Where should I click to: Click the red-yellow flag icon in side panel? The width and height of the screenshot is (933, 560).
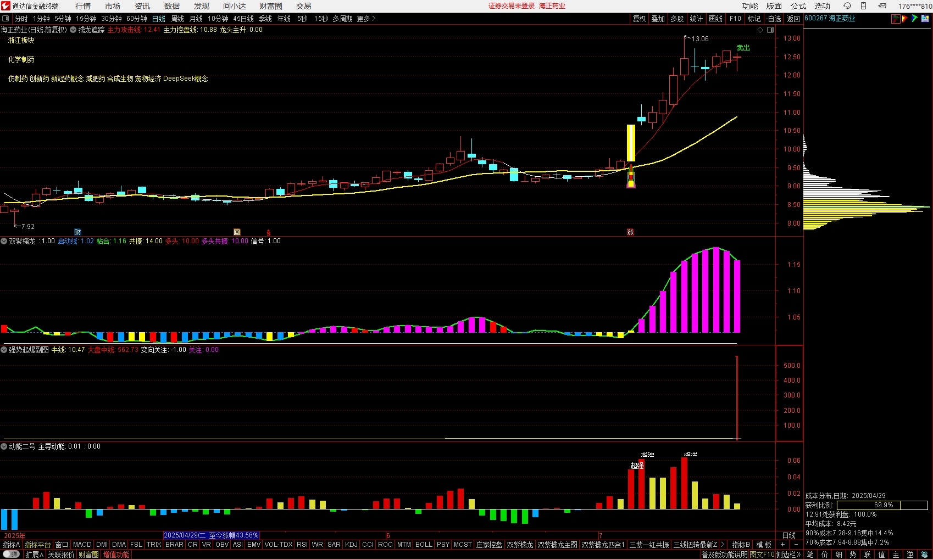click(905, 19)
